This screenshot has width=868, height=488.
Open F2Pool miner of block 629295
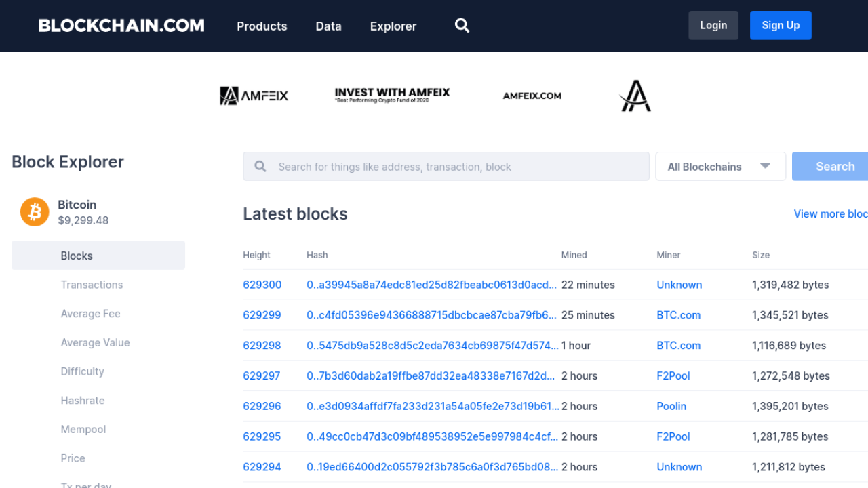coord(673,437)
